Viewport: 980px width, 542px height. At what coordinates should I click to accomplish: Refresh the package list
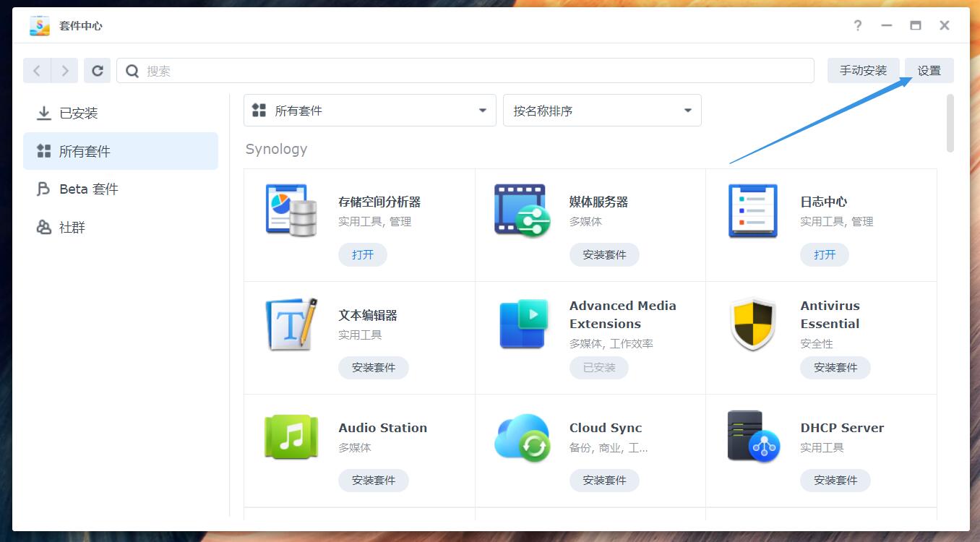click(x=98, y=71)
